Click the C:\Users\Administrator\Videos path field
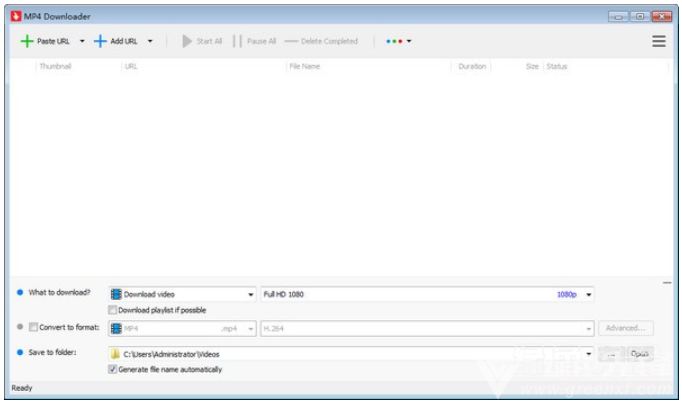The image size is (682, 403). [351, 354]
